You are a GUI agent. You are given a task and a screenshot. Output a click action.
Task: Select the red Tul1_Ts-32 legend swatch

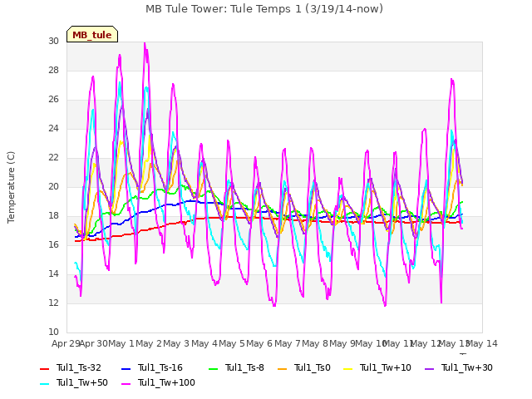[44, 368]
